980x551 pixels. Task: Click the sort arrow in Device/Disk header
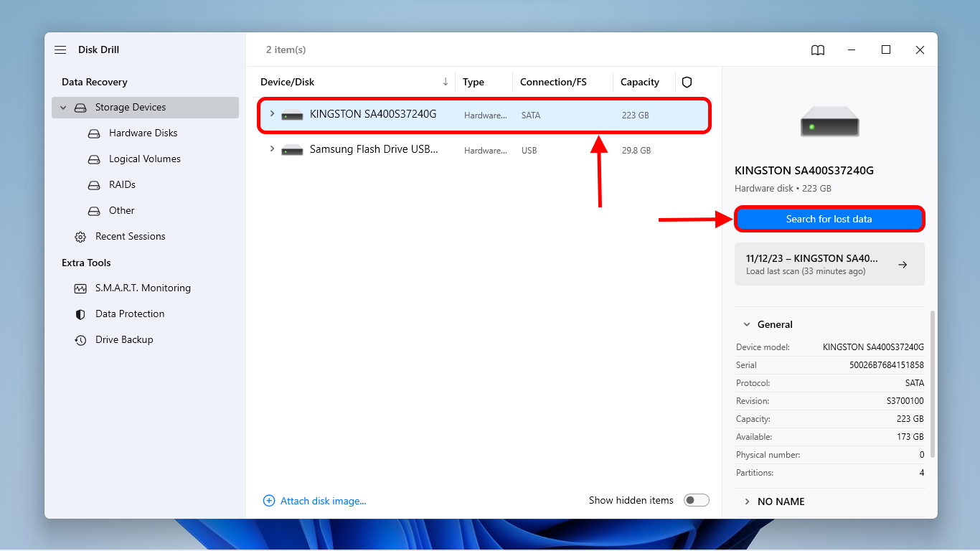[x=446, y=82]
